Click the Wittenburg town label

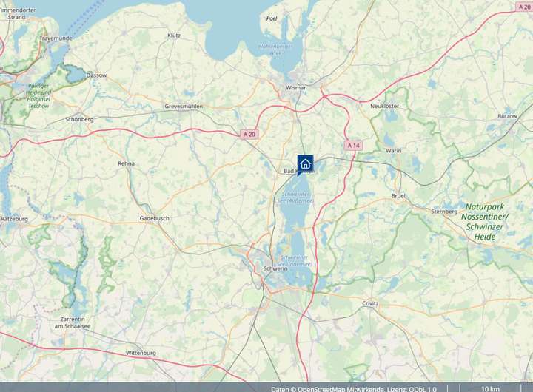141,353
